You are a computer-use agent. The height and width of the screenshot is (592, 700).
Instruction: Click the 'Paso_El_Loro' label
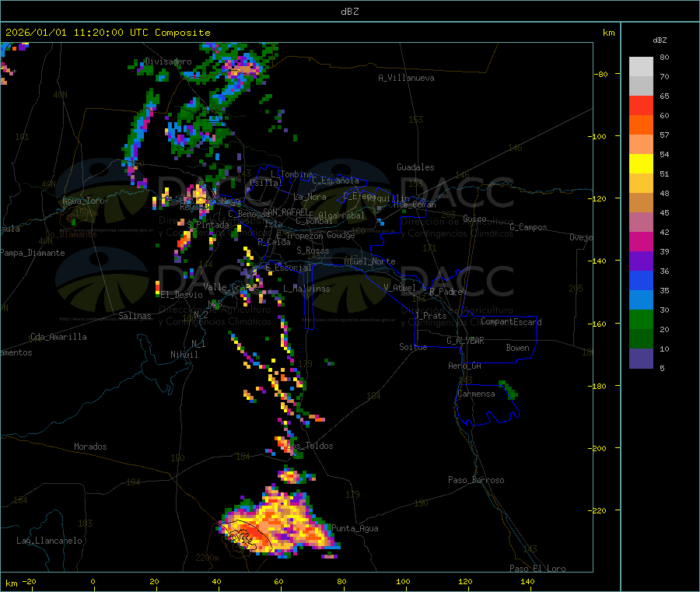(537, 569)
